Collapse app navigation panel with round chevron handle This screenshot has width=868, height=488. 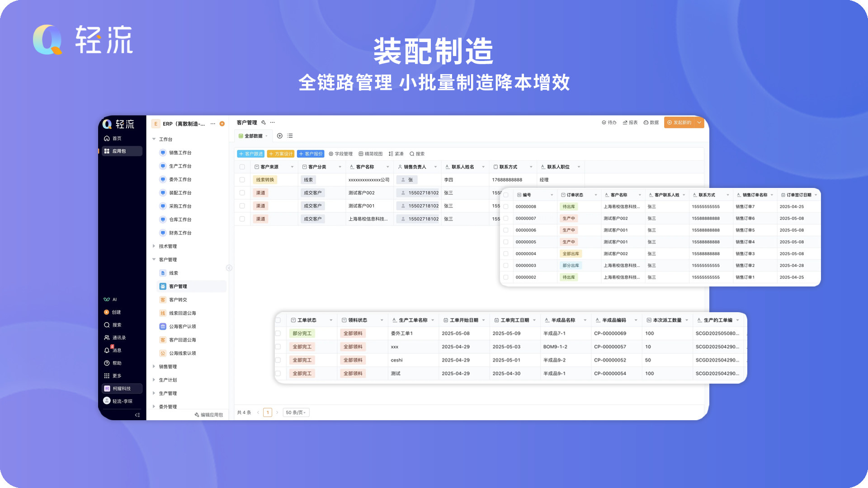pyautogui.click(x=229, y=268)
